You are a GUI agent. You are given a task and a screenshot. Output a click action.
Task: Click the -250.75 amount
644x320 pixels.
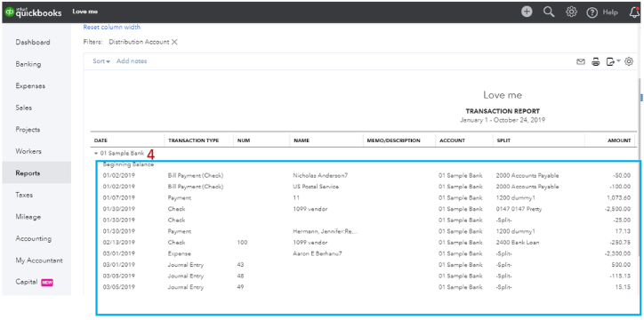pos(620,242)
